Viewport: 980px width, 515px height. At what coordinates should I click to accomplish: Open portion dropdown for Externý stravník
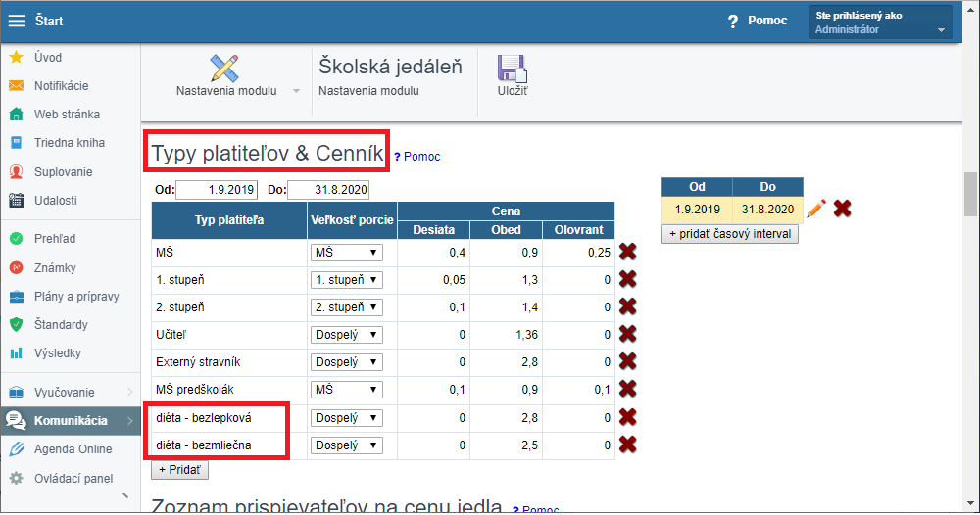pyautogui.click(x=346, y=362)
